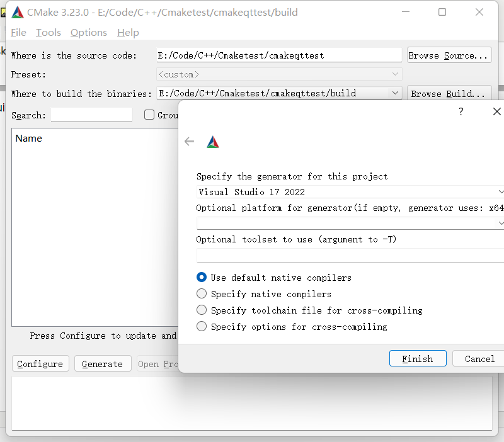Click the CMake triangle logo in dialog
This screenshot has height=442, width=504.
click(213, 142)
